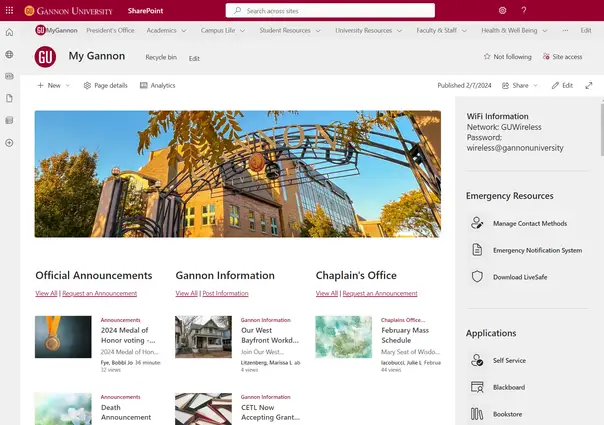
Task: Select Faculty & Staff nav item
Action: [436, 30]
